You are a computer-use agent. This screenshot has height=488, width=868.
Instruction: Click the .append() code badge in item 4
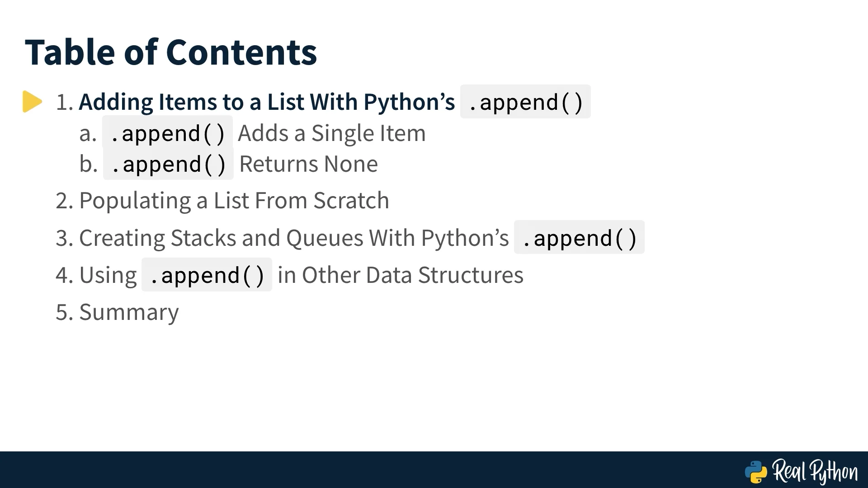tap(207, 275)
